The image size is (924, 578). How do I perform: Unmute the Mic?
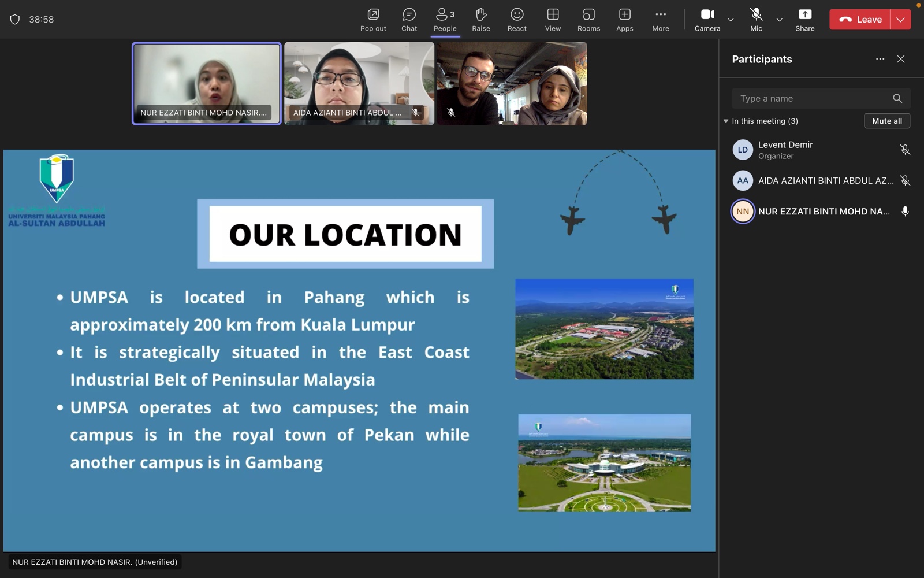(x=756, y=20)
